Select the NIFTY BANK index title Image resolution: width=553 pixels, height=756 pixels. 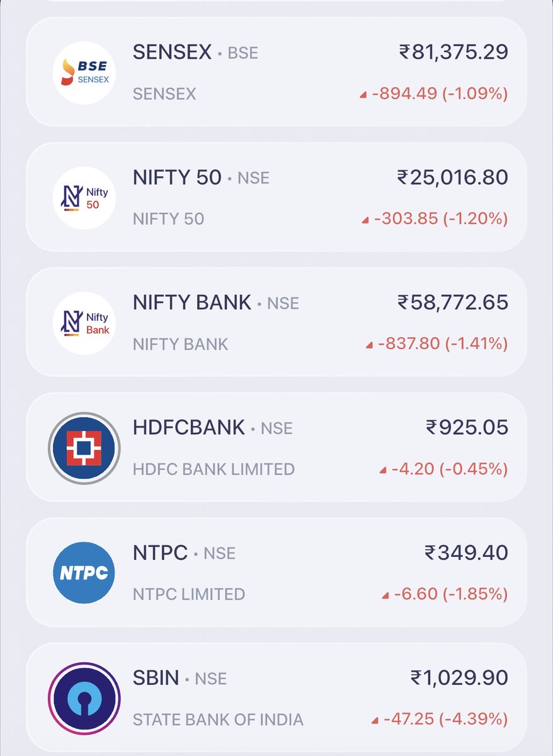pos(192,302)
